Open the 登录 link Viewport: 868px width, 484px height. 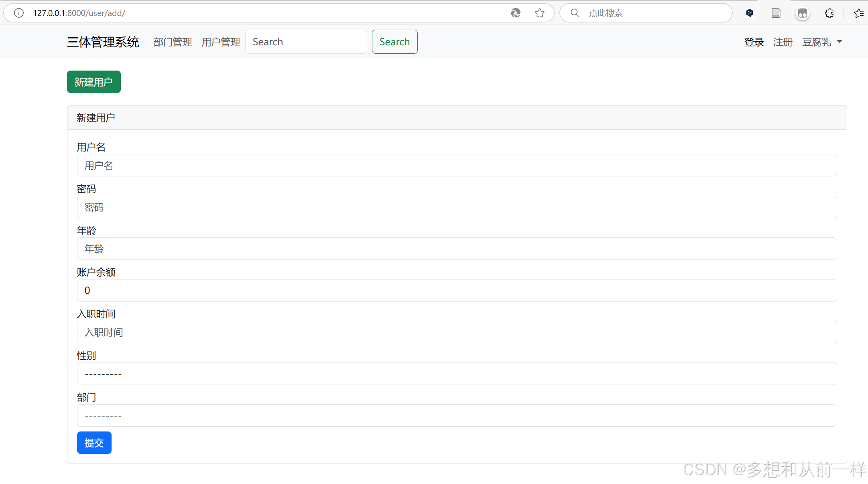point(754,42)
